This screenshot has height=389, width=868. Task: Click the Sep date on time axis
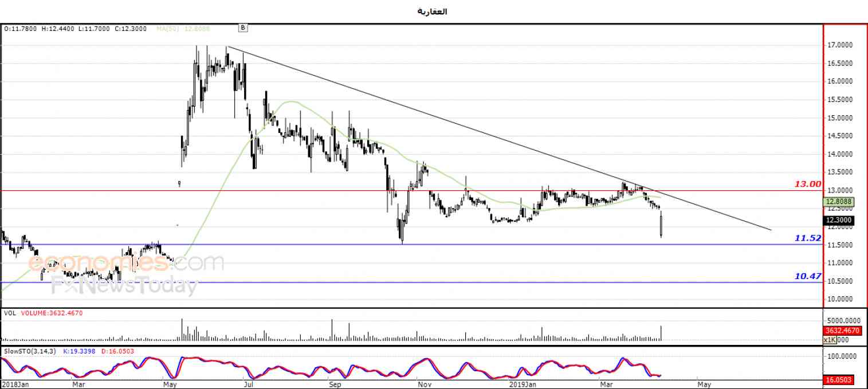[x=335, y=384]
